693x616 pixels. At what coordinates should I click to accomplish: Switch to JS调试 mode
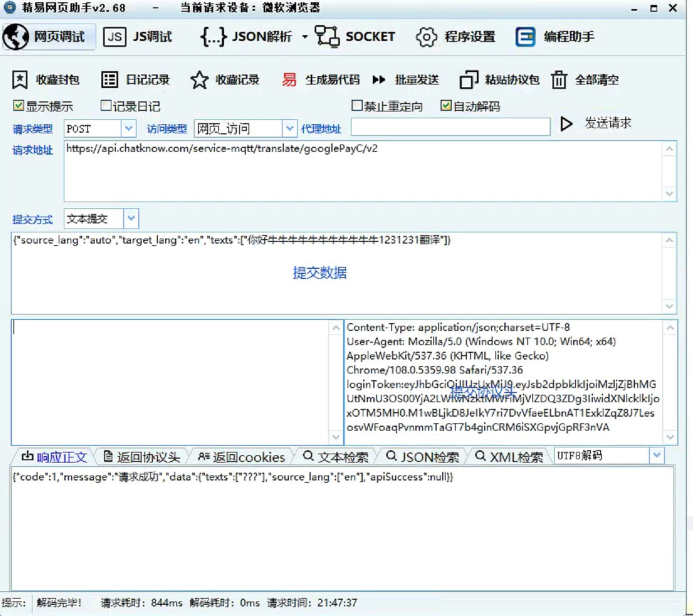pos(138,37)
